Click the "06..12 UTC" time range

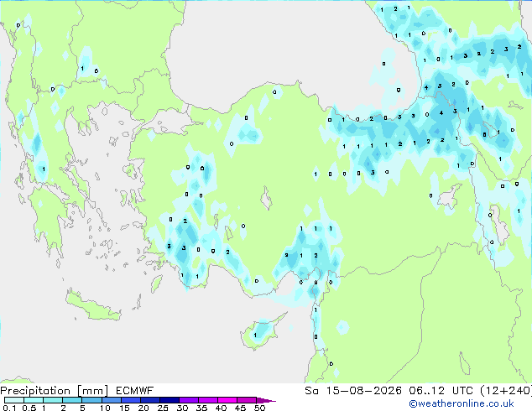coord(441,391)
